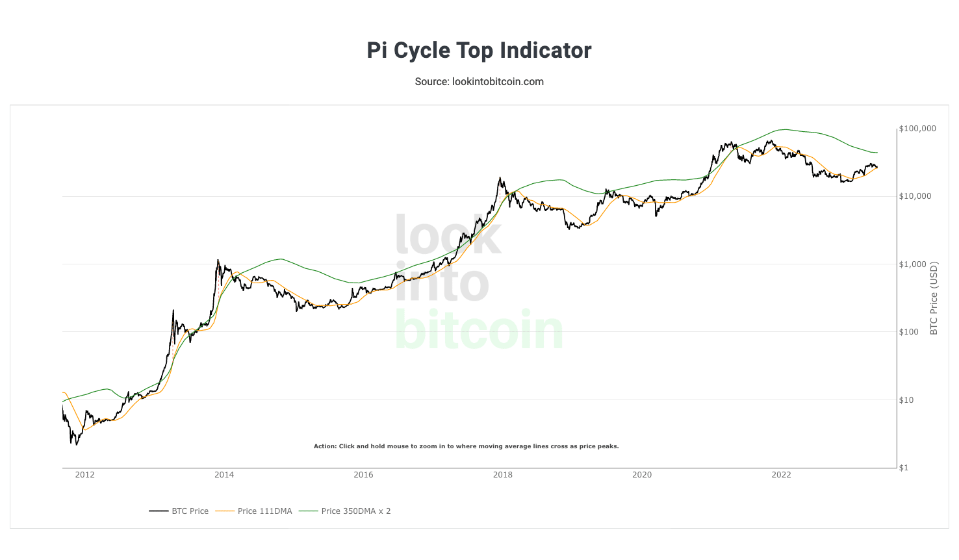
Task: Toggle the Price 350DMA x 2 legend entry
Action: 345,511
